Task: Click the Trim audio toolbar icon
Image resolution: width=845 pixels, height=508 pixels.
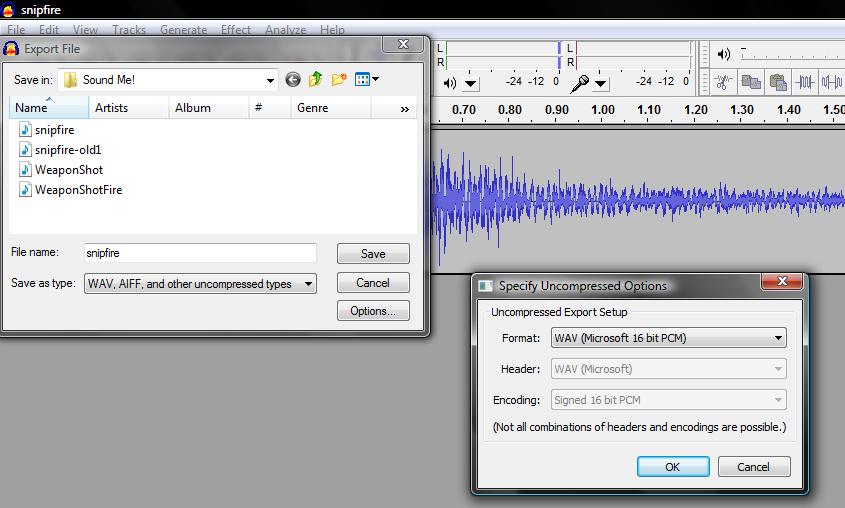Action: 804,82
